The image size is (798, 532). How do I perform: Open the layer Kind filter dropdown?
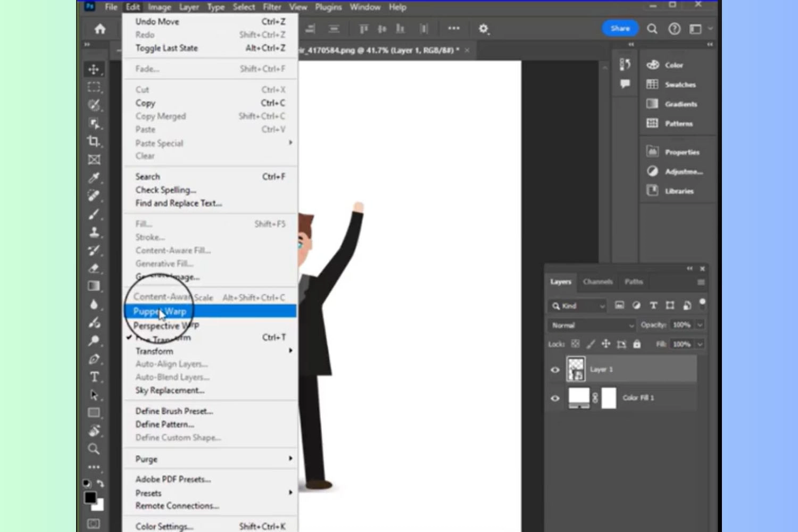tap(577, 306)
